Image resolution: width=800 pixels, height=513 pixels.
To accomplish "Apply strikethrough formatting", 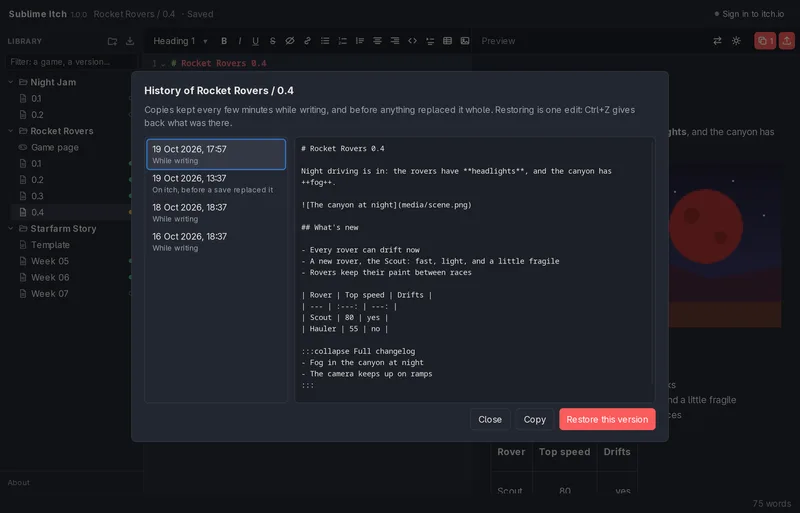I will tap(272, 41).
